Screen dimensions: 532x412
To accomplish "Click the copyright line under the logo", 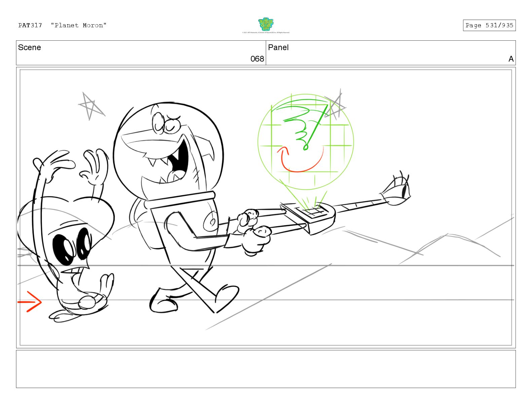I will pos(266,33).
